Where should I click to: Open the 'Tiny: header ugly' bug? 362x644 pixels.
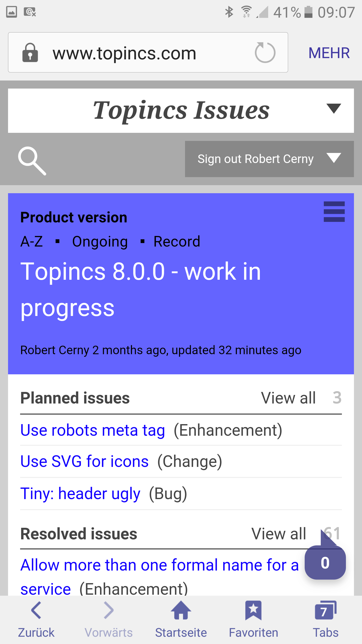(x=80, y=494)
